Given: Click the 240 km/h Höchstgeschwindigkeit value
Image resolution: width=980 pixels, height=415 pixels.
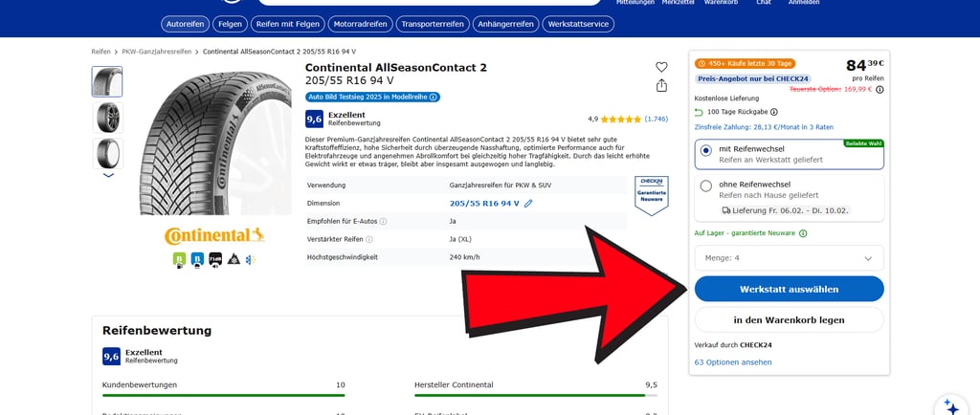Looking at the screenshot, I should pos(464,257).
